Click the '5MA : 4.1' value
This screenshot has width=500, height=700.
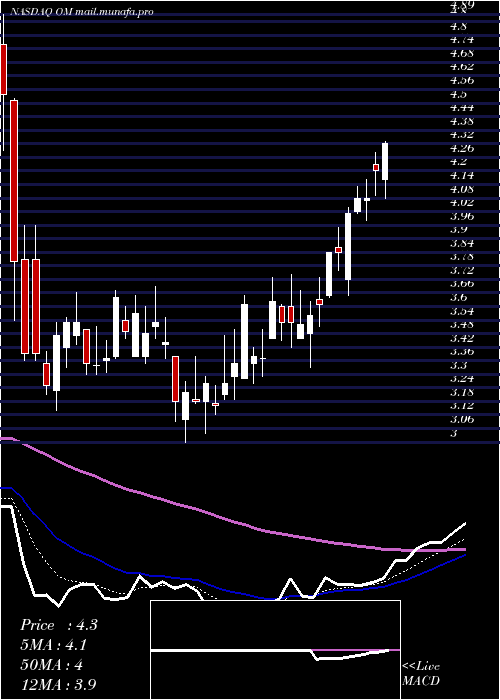pyautogui.click(x=54, y=645)
